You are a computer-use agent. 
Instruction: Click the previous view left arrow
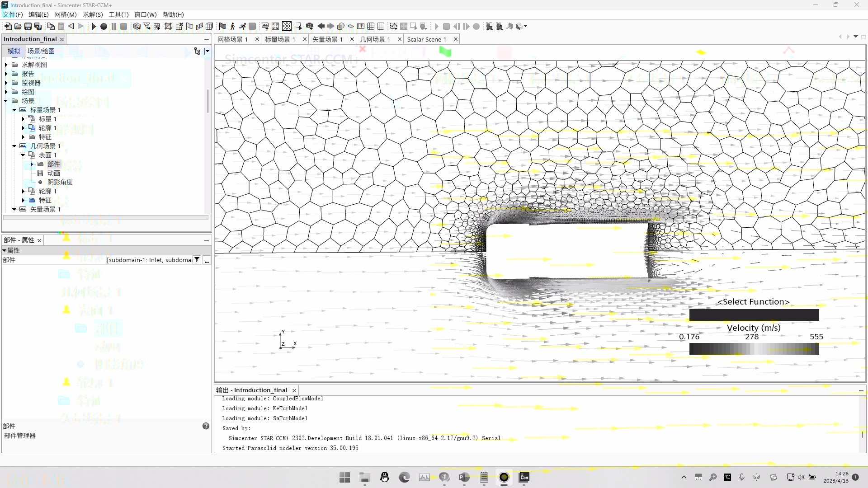[x=321, y=26]
